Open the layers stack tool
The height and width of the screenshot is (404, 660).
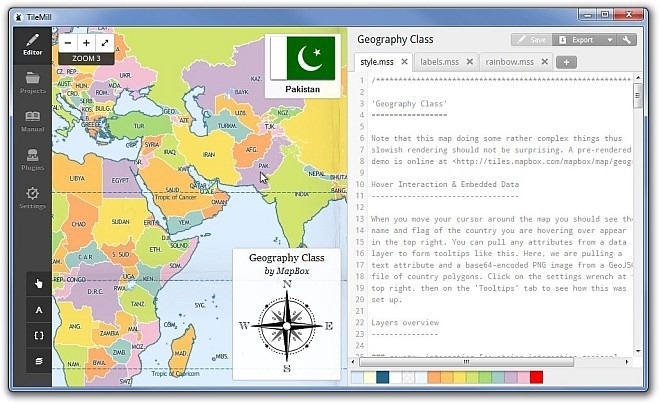39,361
